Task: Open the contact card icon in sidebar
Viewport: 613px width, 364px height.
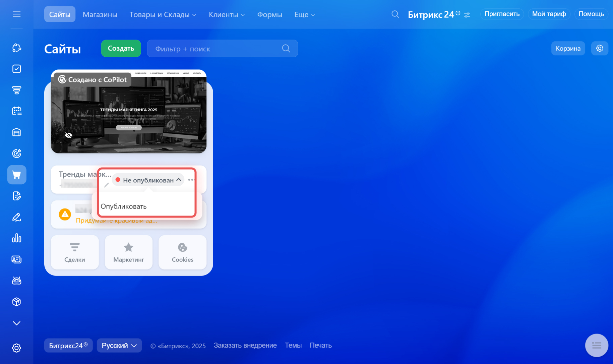Action: point(16,259)
